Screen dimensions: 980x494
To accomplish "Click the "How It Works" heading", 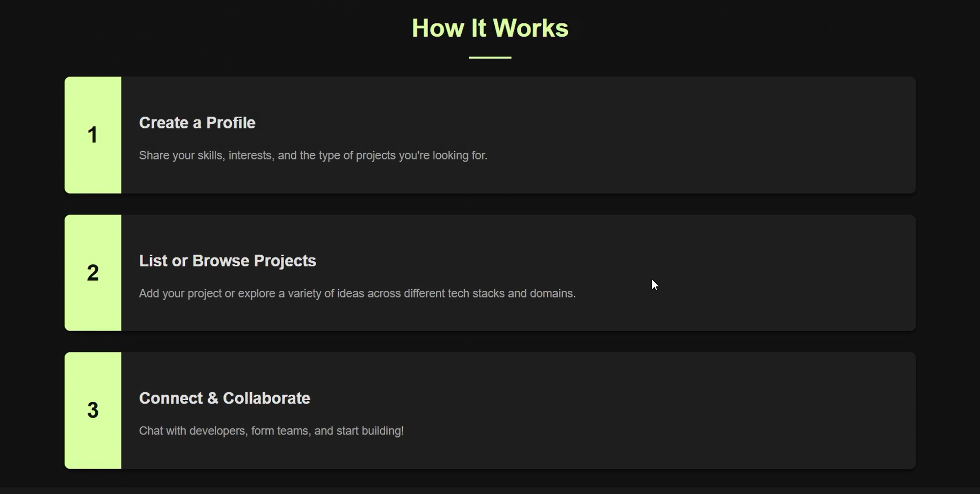I will point(490,29).
